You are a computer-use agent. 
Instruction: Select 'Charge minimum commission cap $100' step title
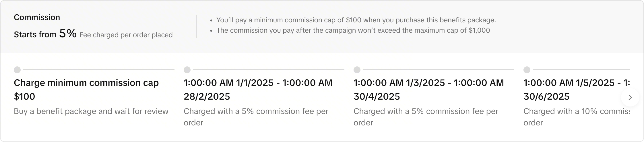86,89
